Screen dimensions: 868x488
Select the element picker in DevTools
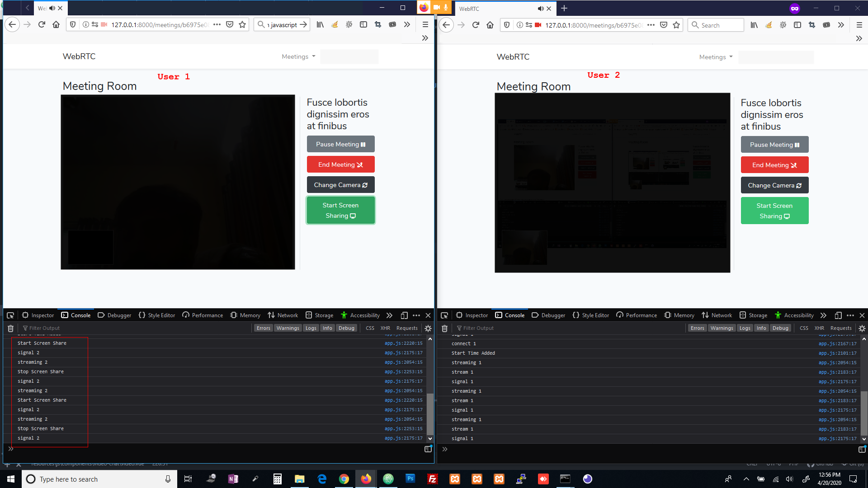tap(10, 315)
